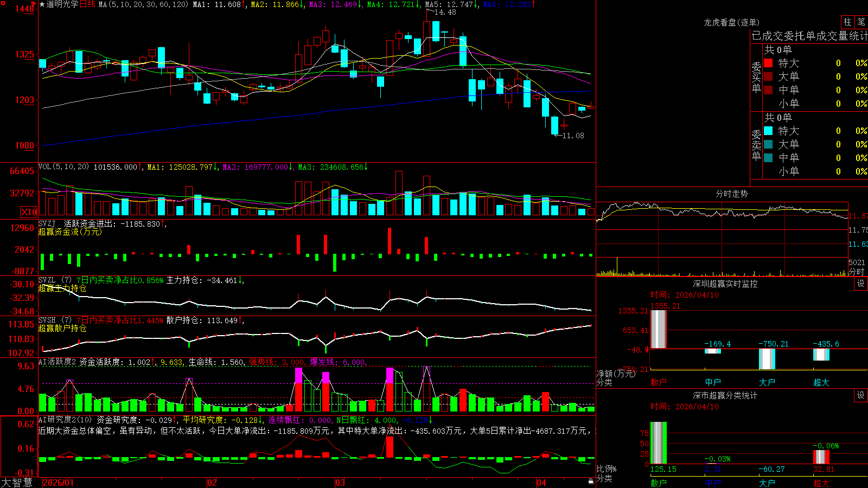Toggle the X10 volume scale marker
This screenshot has height=488, width=868.
click(x=29, y=212)
